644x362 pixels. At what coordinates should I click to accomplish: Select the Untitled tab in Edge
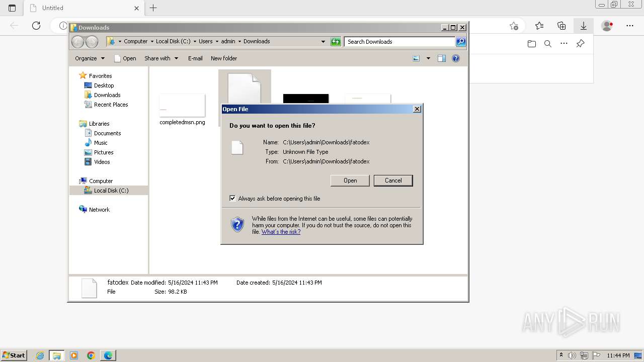pos(84,8)
